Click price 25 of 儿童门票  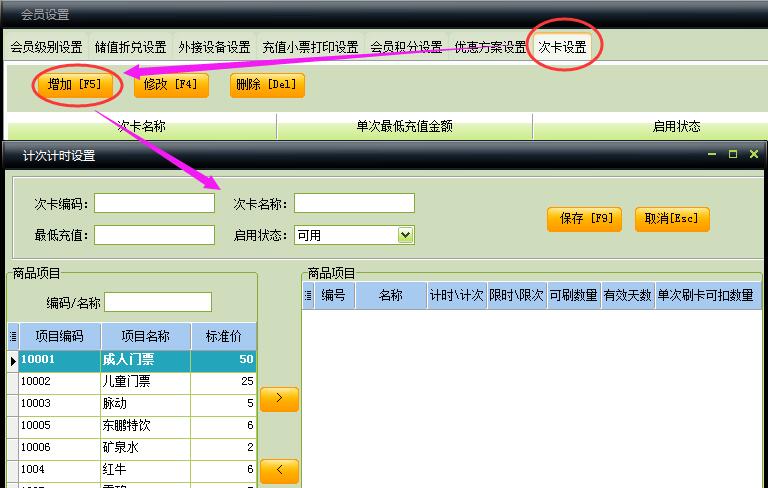[x=247, y=382]
